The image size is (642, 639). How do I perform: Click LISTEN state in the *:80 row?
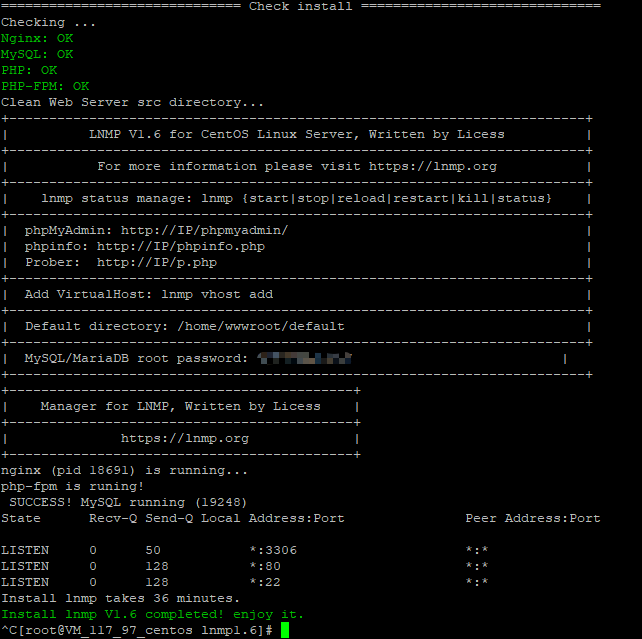click(x=25, y=566)
